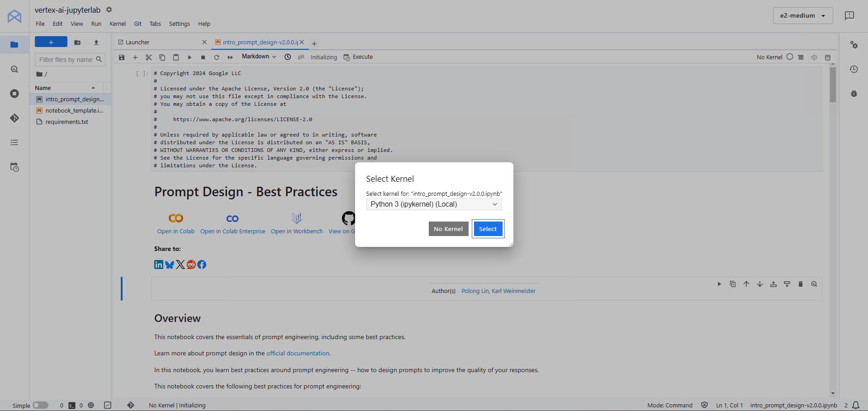Image resolution: width=868 pixels, height=411 pixels.
Task: Open vertex-ai-jupyterlab settings gear
Action: tap(109, 9)
